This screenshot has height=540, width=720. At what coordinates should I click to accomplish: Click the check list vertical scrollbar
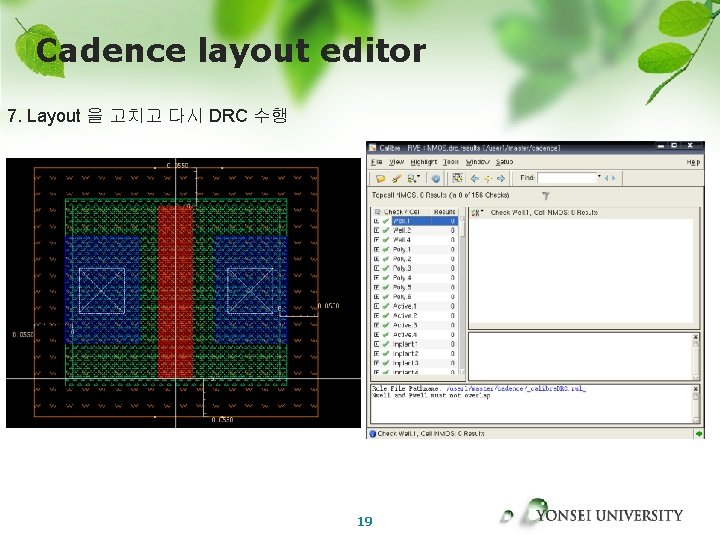point(462,294)
